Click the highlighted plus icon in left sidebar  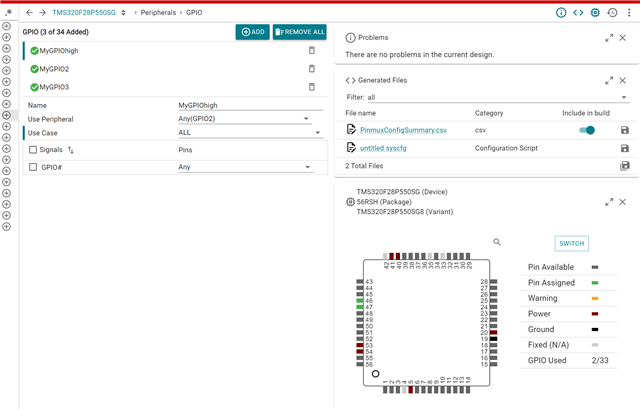(7, 115)
